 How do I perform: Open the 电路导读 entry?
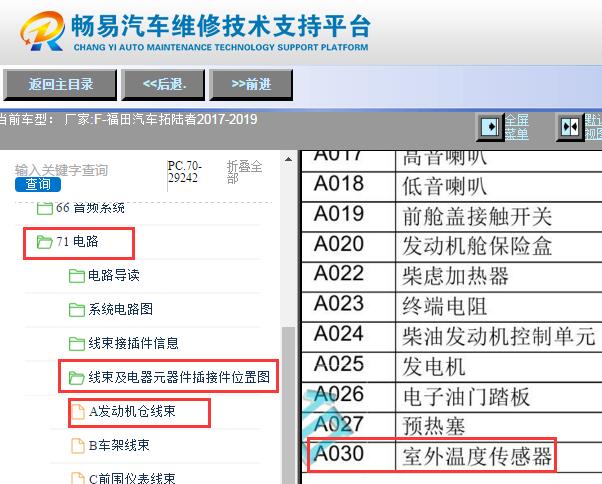(x=114, y=275)
